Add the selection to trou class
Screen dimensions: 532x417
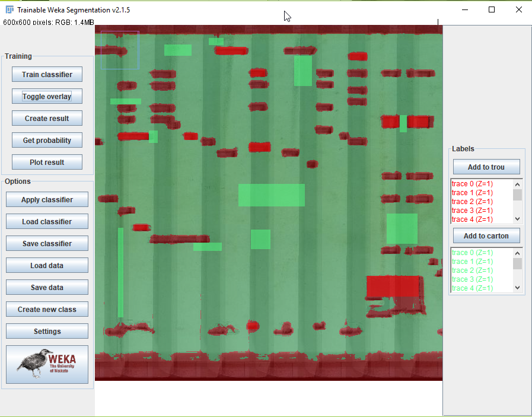(486, 167)
